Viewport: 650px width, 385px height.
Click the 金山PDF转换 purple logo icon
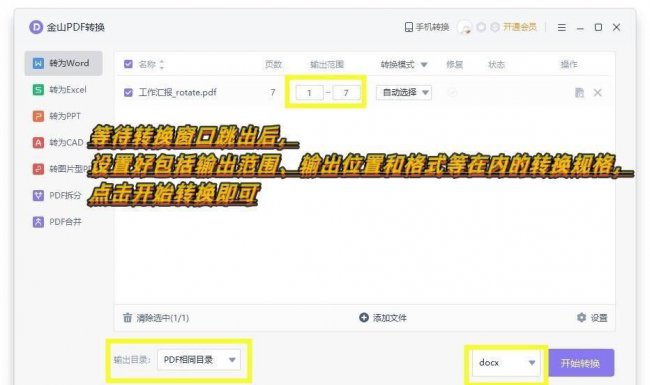(x=36, y=27)
